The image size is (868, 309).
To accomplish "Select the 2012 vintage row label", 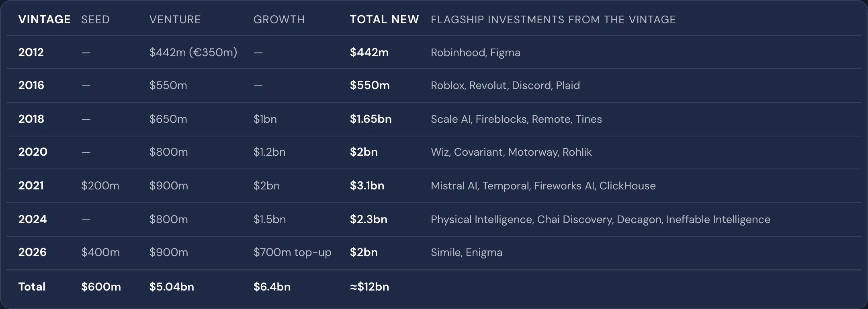I will [x=31, y=52].
